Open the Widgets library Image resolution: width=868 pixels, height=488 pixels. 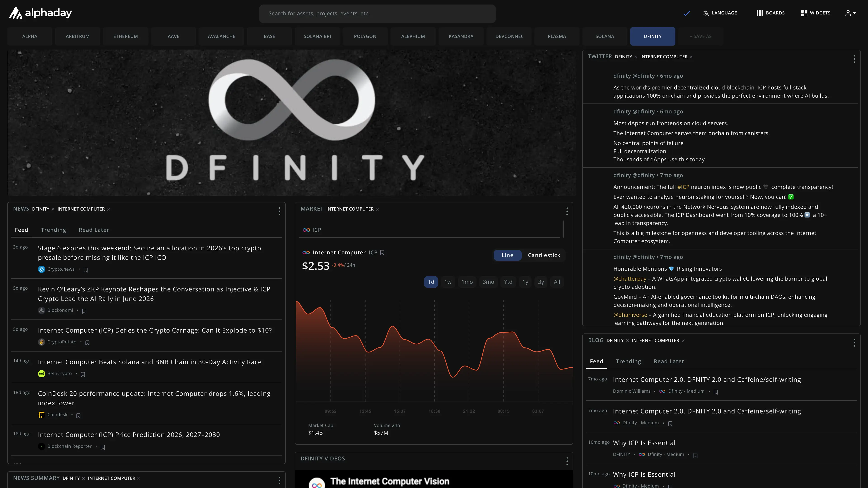(x=815, y=13)
